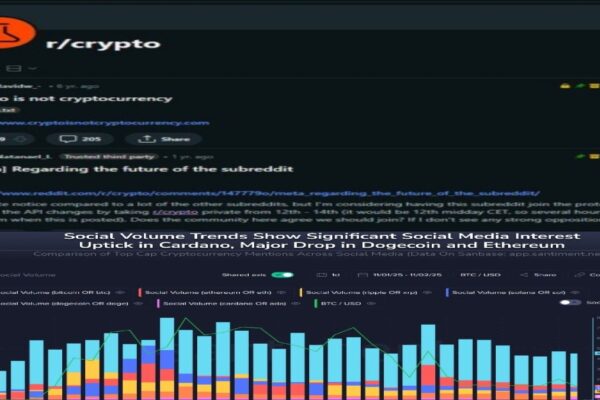Toggle the switch right of the BTC / USD legend

[x=570, y=302]
